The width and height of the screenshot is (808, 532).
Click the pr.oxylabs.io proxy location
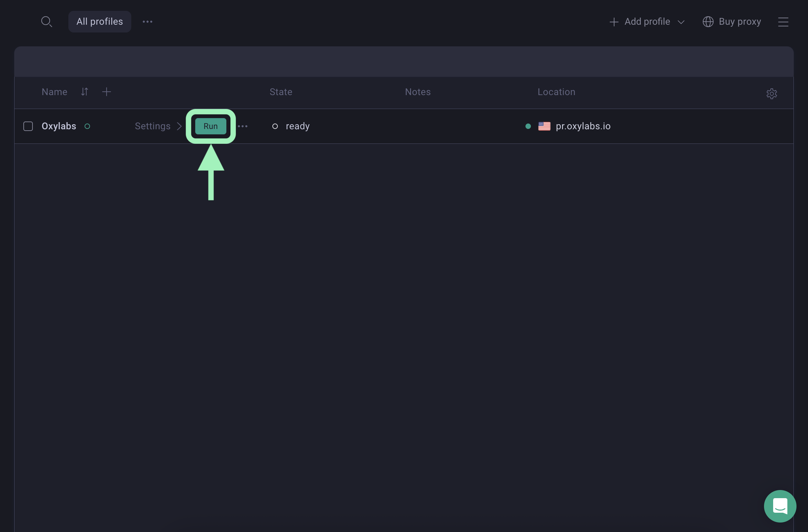coord(583,126)
